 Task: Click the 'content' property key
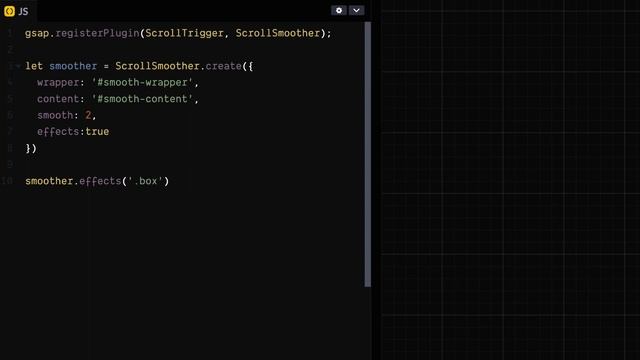click(x=58, y=99)
